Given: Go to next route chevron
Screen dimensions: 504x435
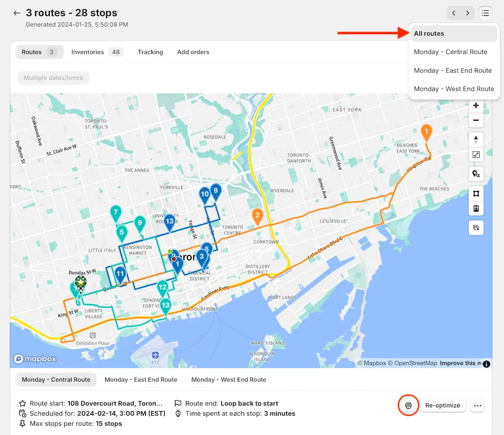Looking at the screenshot, I should pyautogui.click(x=468, y=13).
